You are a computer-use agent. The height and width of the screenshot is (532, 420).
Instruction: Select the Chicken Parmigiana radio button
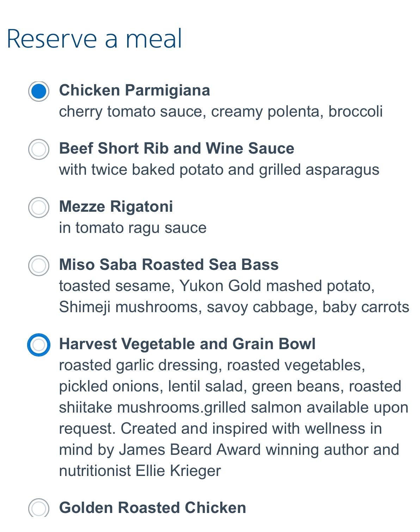pos(38,92)
